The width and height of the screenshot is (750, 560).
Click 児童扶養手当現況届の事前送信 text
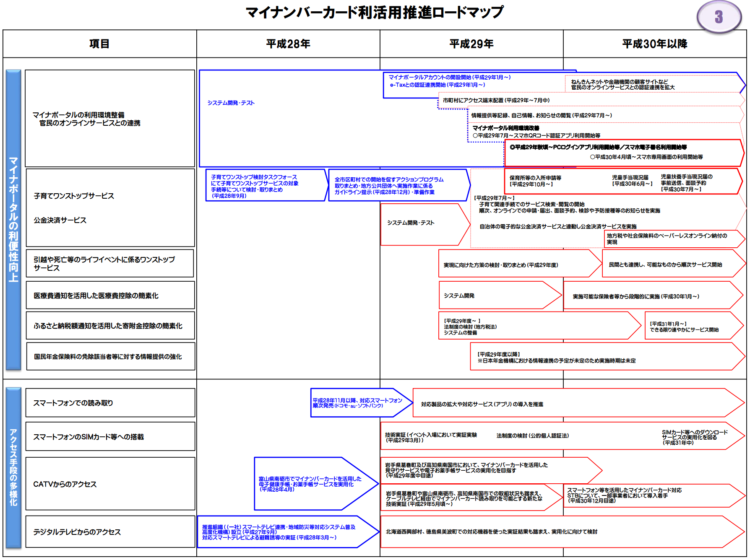pyautogui.click(x=687, y=183)
